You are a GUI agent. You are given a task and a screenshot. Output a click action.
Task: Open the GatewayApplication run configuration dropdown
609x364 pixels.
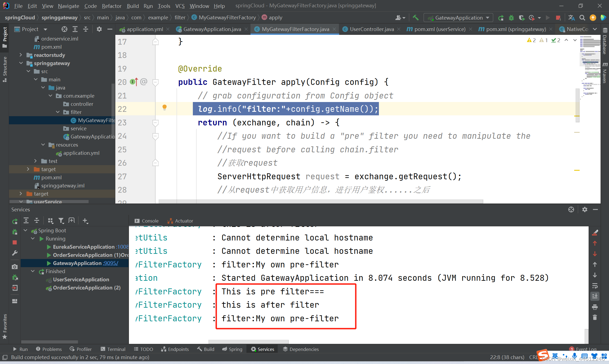458,18
